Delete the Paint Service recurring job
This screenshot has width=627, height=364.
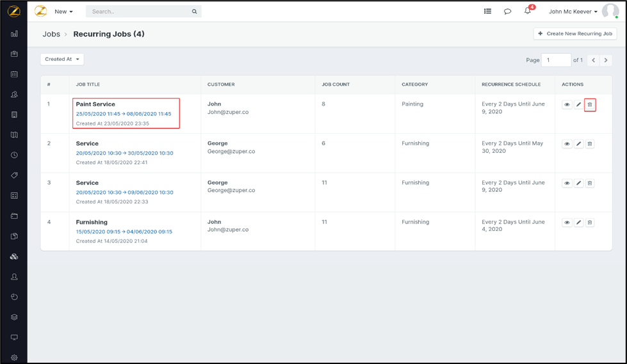[x=590, y=105]
